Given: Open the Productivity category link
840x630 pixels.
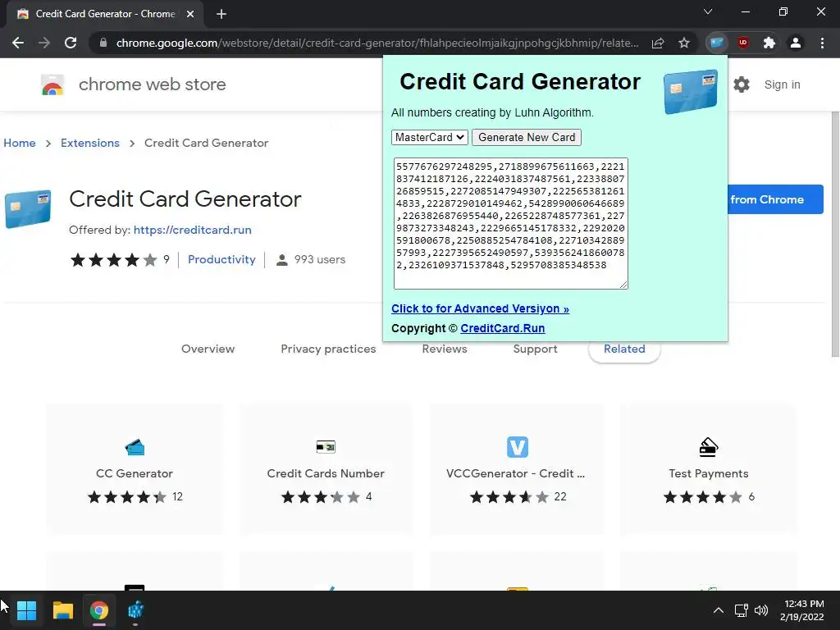Looking at the screenshot, I should (221, 259).
